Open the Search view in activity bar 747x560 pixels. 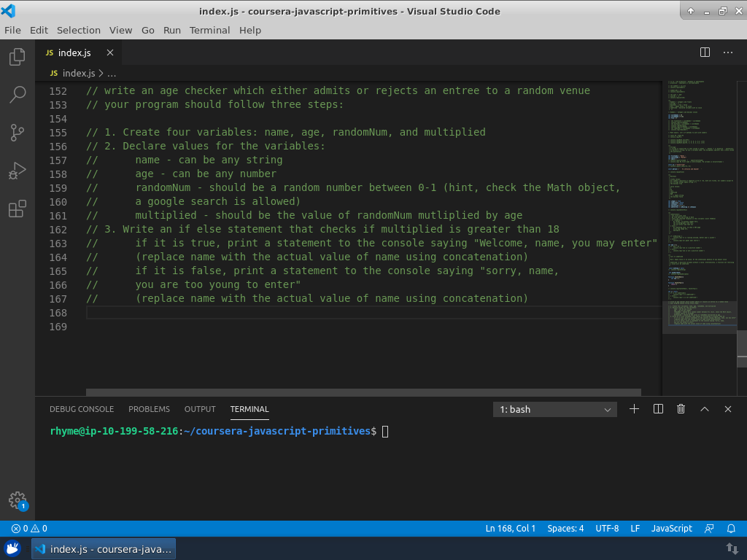(18, 95)
